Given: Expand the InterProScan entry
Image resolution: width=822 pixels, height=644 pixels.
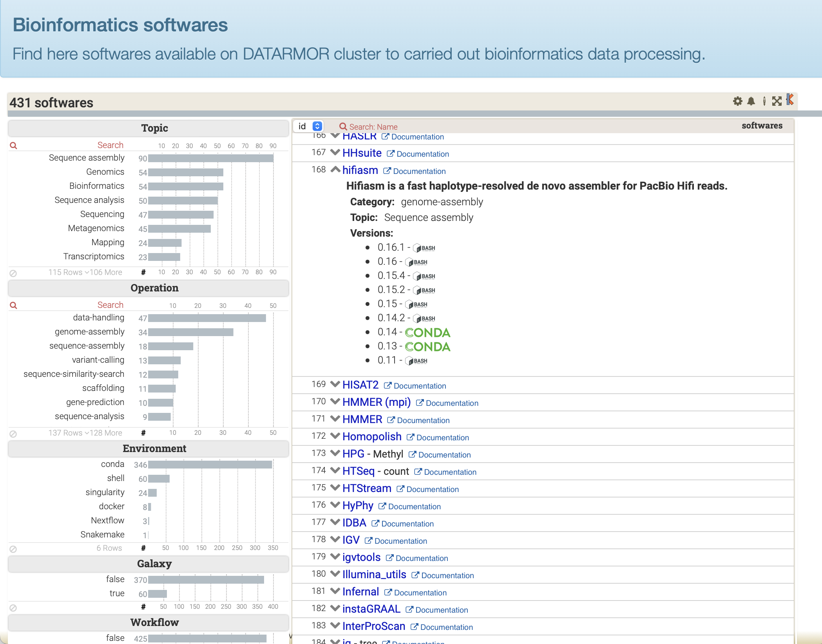Looking at the screenshot, I should 335,625.
